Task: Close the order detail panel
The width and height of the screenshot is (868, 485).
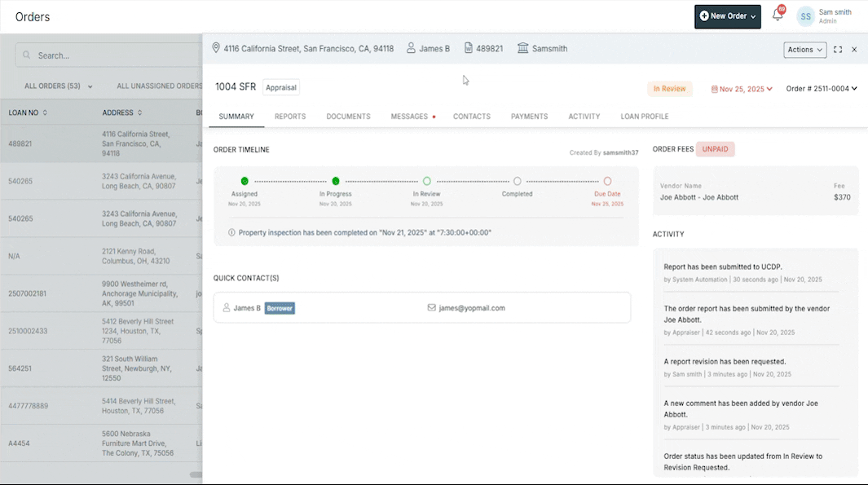Action: pyautogui.click(x=854, y=50)
